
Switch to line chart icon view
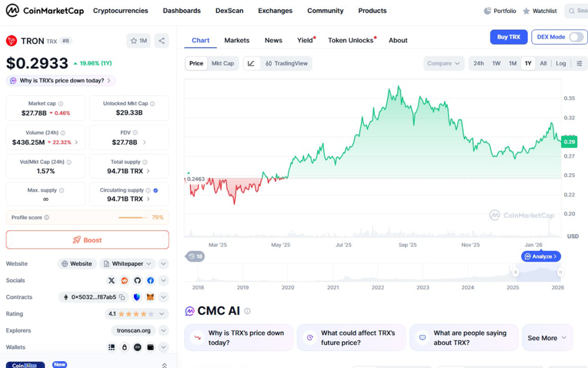(252, 63)
